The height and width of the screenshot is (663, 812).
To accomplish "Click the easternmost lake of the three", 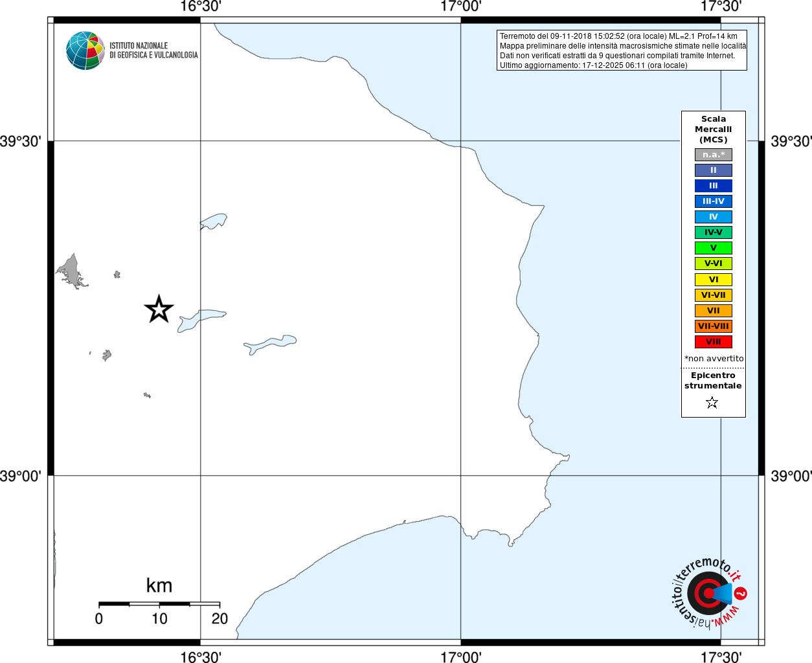I will [x=271, y=344].
